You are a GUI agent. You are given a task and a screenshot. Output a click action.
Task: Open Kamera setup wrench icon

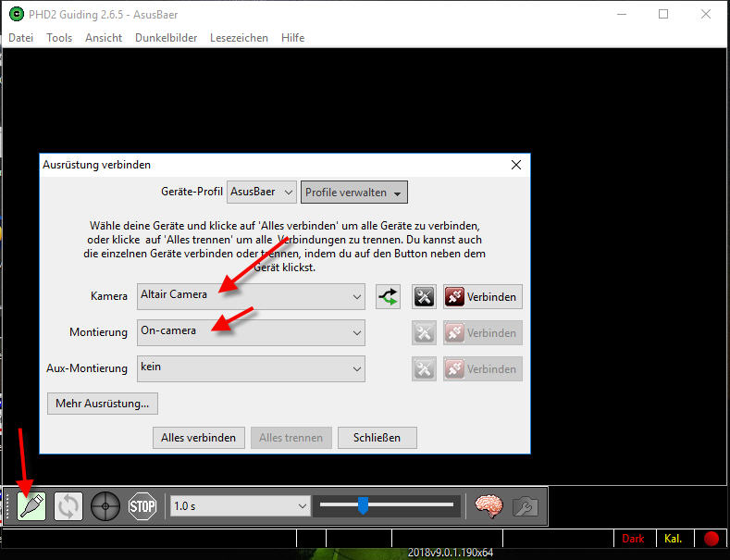pyautogui.click(x=424, y=297)
